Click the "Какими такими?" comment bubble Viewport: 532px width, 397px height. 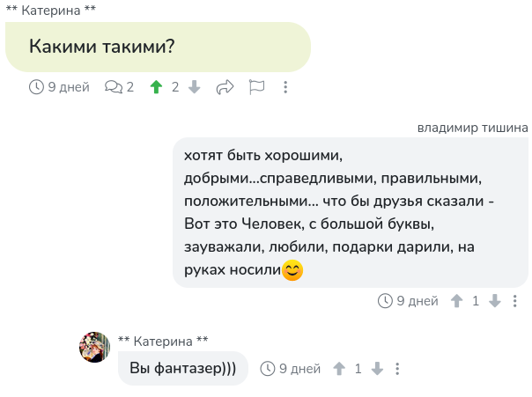tap(159, 47)
